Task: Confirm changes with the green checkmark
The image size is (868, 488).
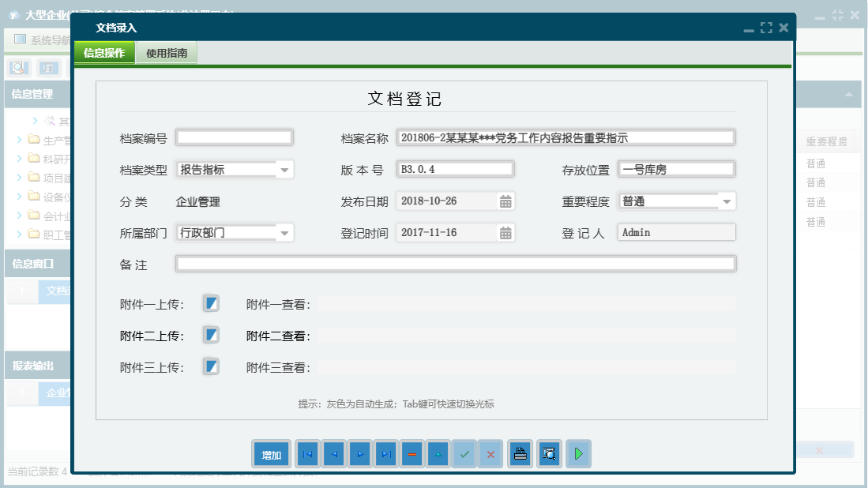Action: pos(464,454)
